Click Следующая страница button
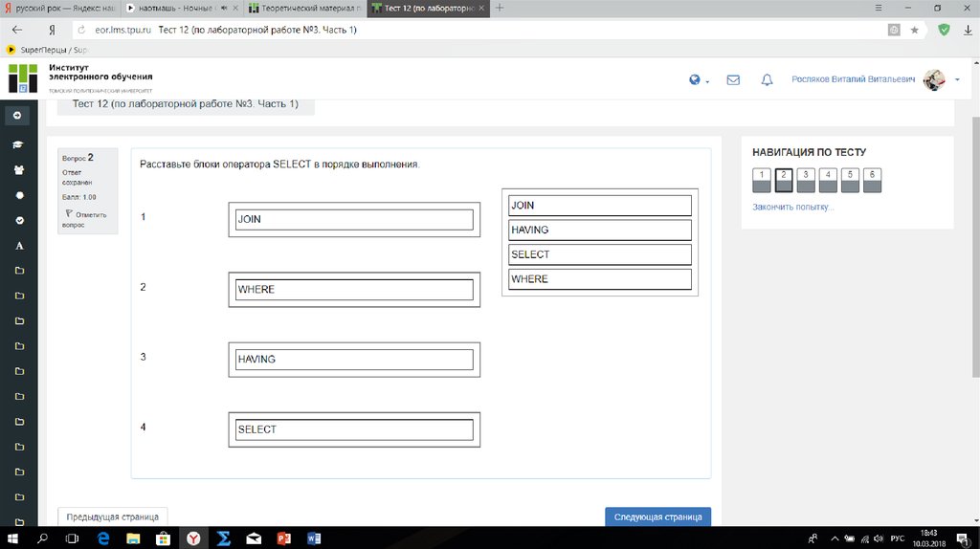The height and width of the screenshot is (549, 980). tap(657, 516)
